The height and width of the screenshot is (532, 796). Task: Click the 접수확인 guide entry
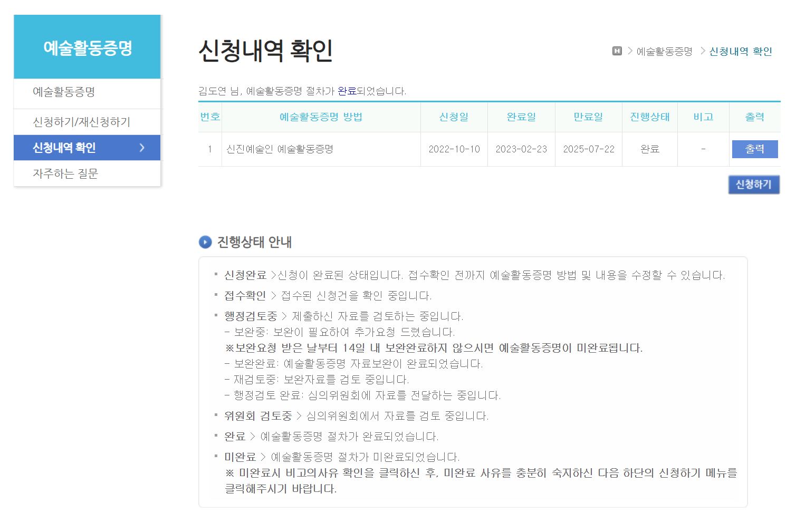click(328, 296)
